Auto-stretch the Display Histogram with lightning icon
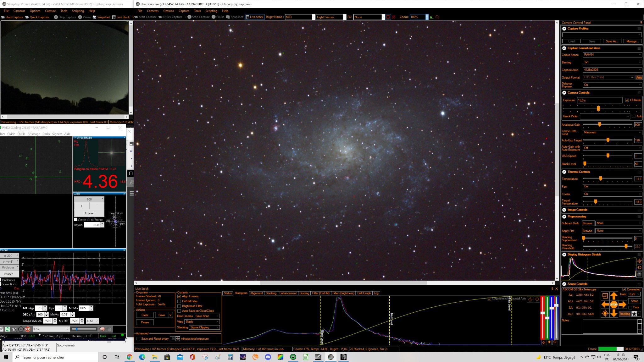 pyautogui.click(x=639, y=261)
